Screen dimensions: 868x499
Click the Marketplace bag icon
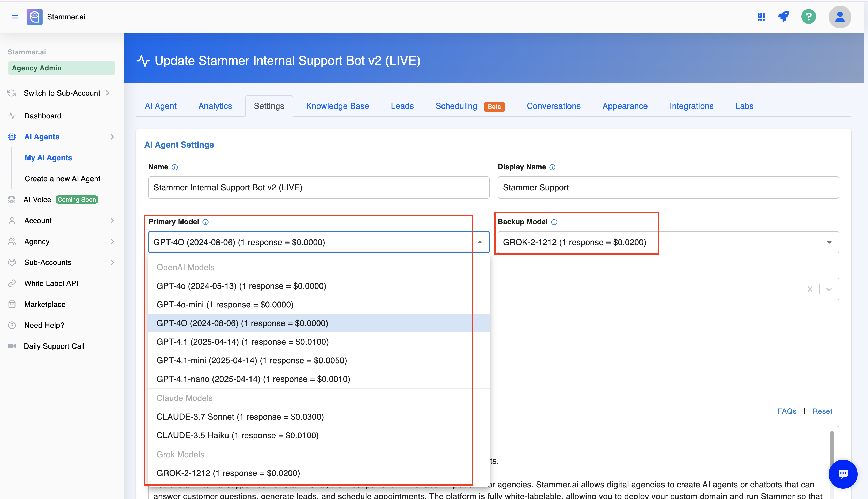coord(12,304)
